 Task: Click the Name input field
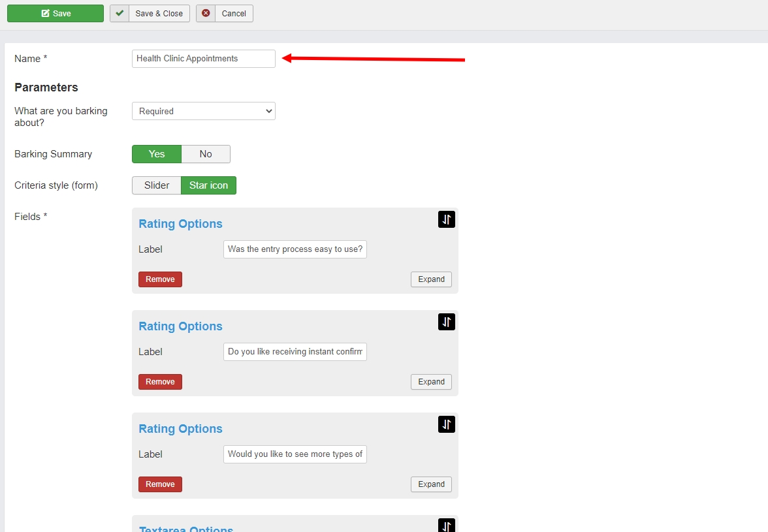point(204,59)
